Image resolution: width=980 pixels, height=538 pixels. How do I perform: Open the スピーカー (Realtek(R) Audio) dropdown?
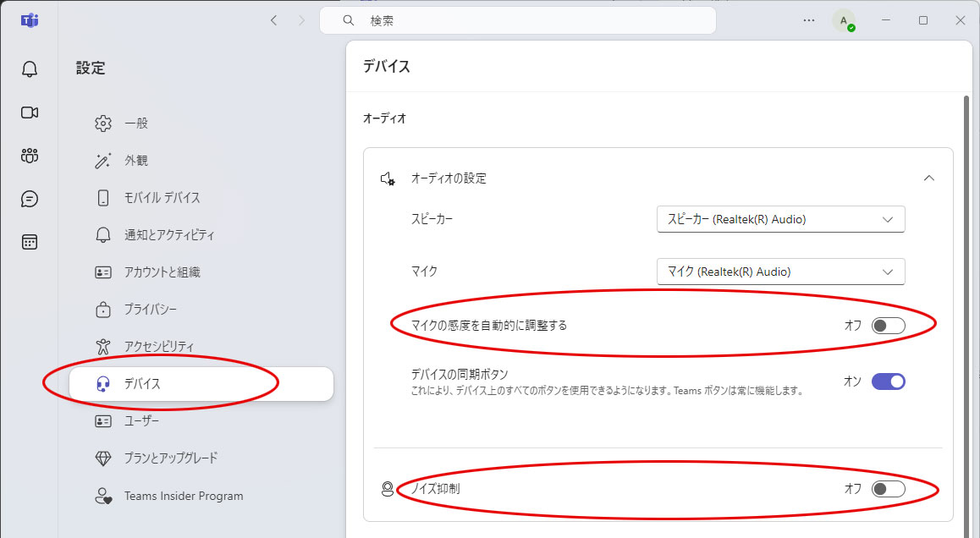tap(779, 219)
